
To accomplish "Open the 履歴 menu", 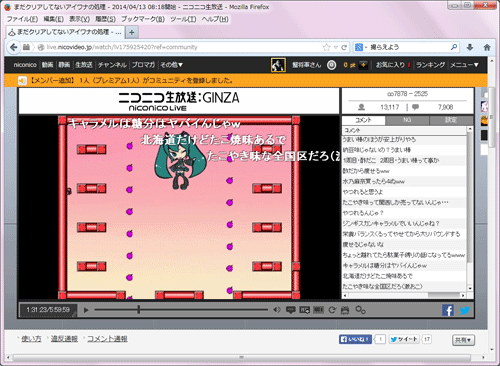I will coord(106,19).
